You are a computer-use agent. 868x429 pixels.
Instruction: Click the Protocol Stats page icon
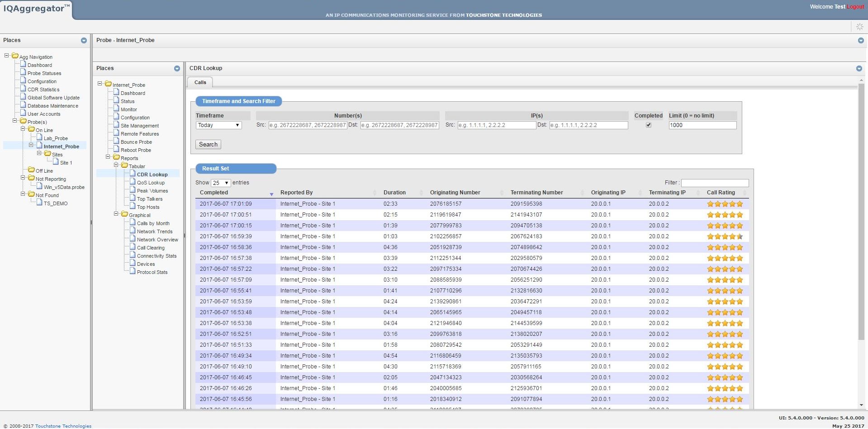point(133,271)
